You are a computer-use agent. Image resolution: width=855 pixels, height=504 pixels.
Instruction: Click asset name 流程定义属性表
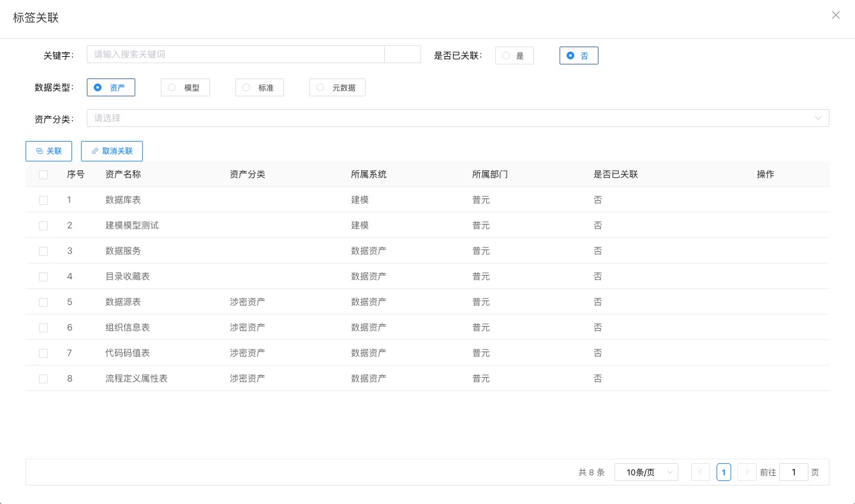click(x=137, y=378)
